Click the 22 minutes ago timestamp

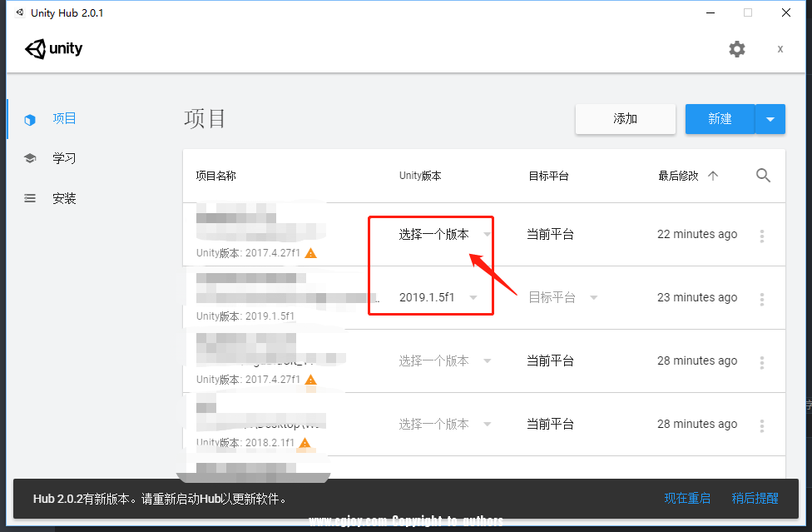click(x=697, y=234)
